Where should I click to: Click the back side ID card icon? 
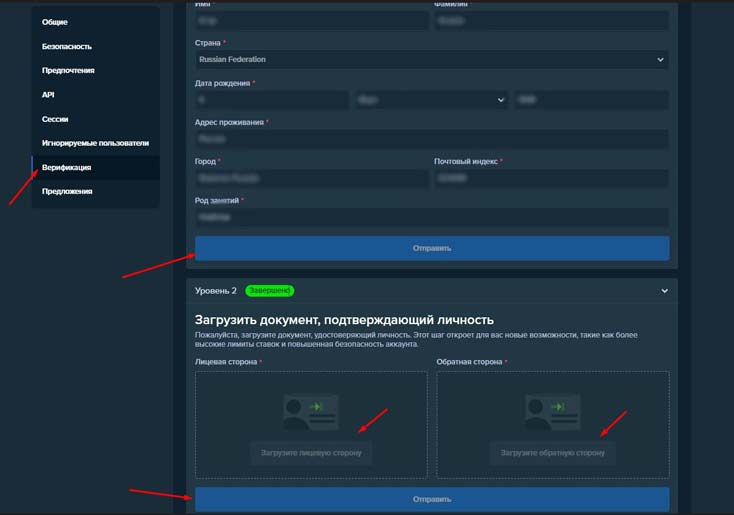pos(552,410)
